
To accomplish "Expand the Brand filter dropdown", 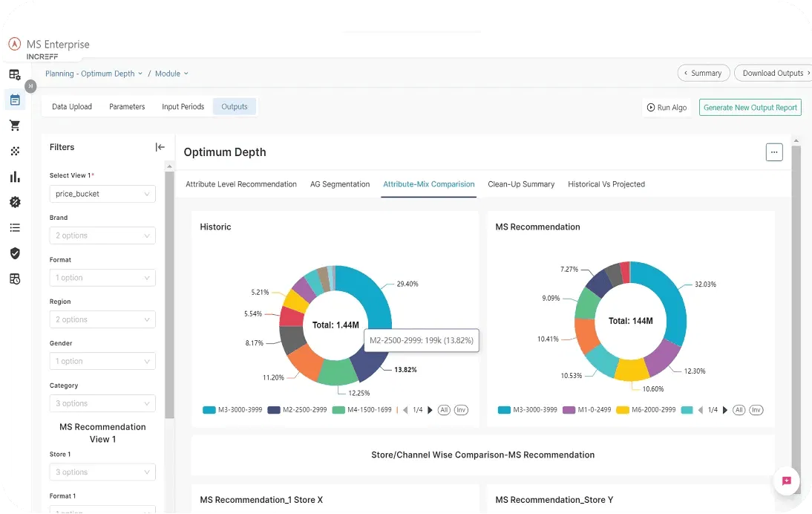I will [x=103, y=235].
